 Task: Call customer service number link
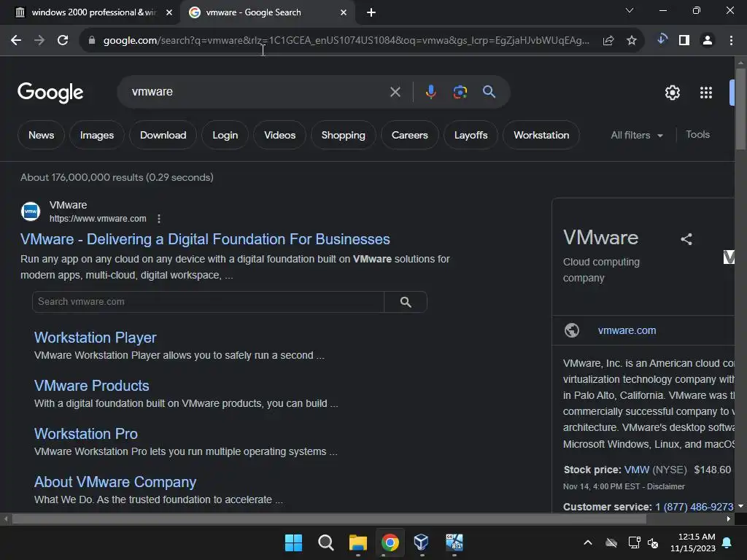click(x=694, y=507)
